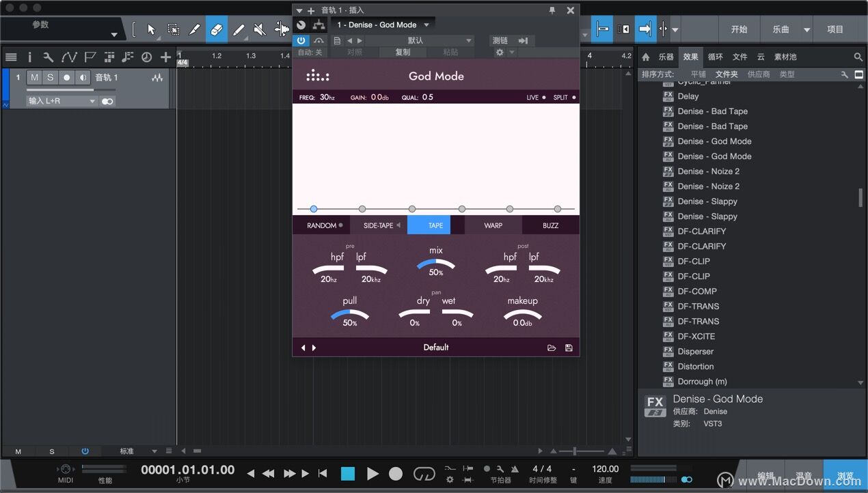Adjust the pull knob
This screenshot has height=493, width=868.
350,314
